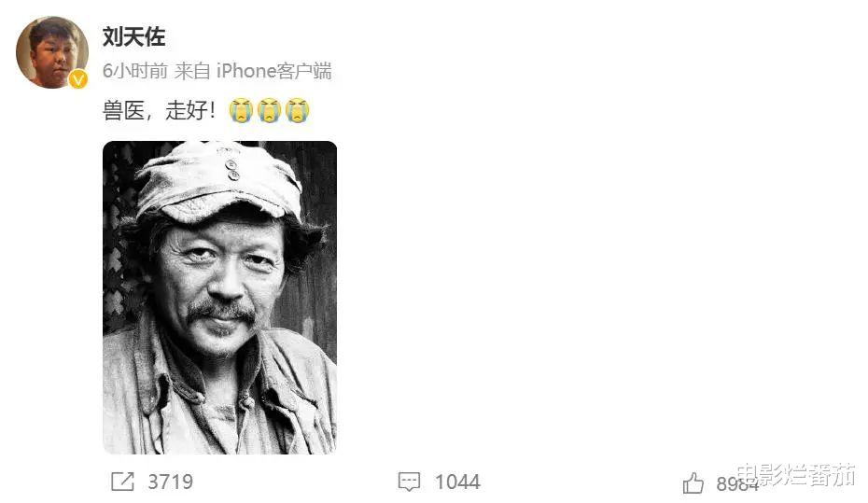Click the repost count 3719
The image size is (868, 503).
pyautogui.click(x=171, y=482)
